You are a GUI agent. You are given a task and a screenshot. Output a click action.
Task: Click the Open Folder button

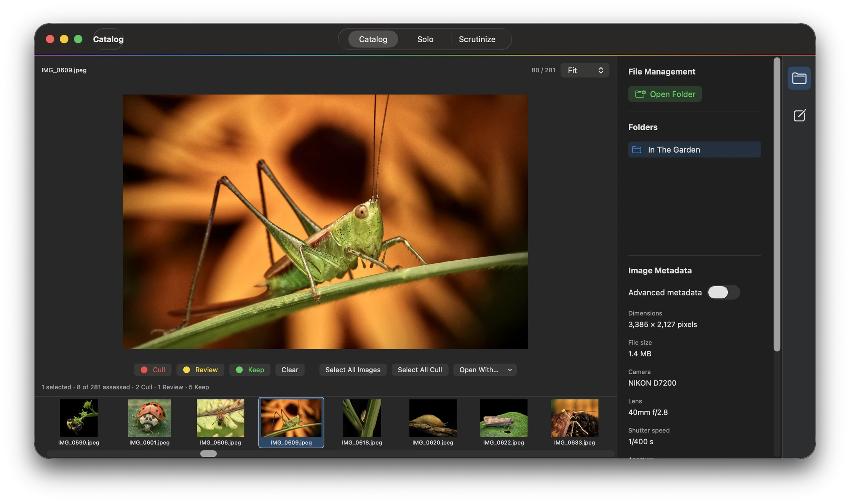(665, 94)
